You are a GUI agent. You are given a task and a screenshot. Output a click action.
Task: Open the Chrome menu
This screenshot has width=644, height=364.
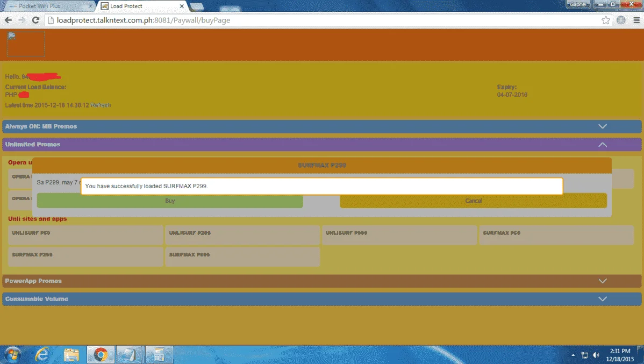pyautogui.click(x=636, y=20)
